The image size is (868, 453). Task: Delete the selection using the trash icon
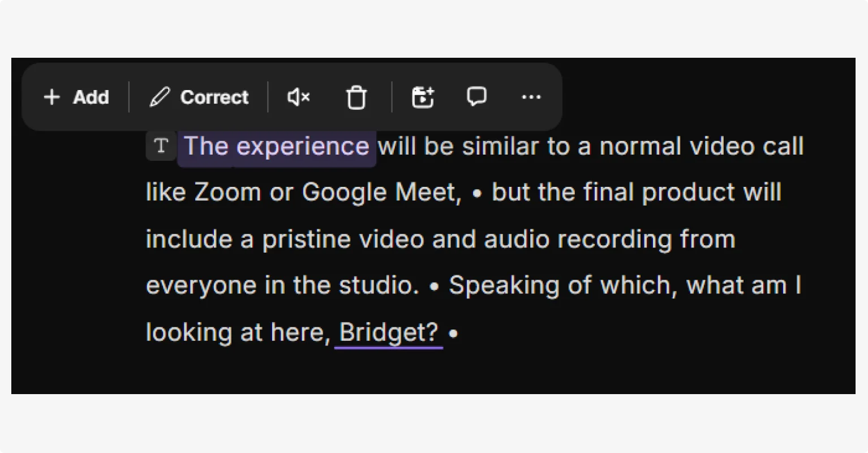coord(356,97)
